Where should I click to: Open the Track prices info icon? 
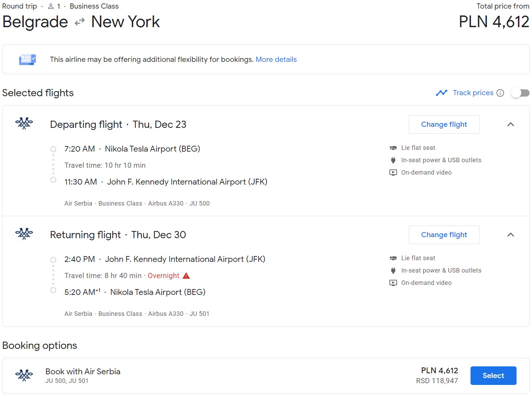pos(500,93)
